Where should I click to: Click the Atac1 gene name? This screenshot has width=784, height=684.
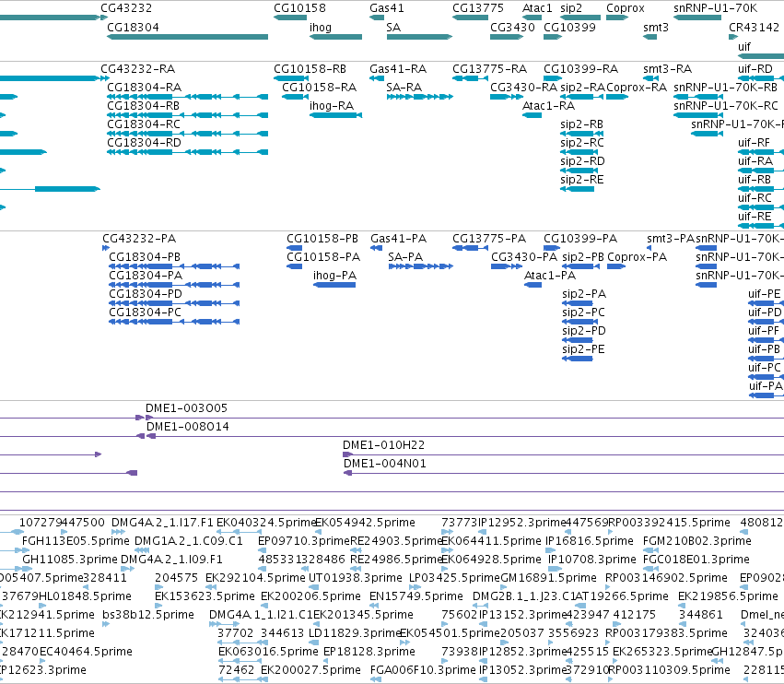pyautogui.click(x=537, y=8)
